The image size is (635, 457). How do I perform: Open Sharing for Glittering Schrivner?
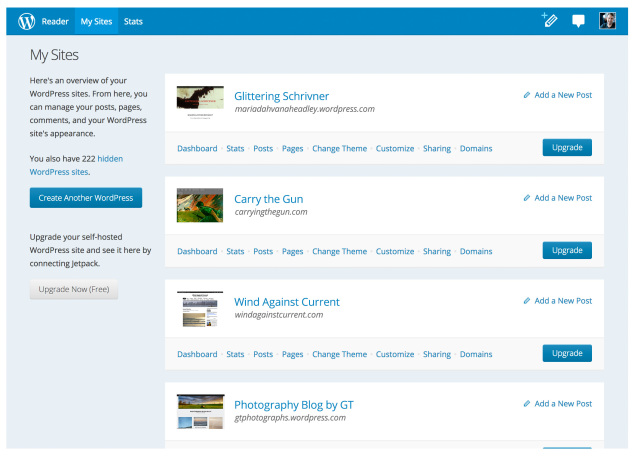pyautogui.click(x=437, y=148)
